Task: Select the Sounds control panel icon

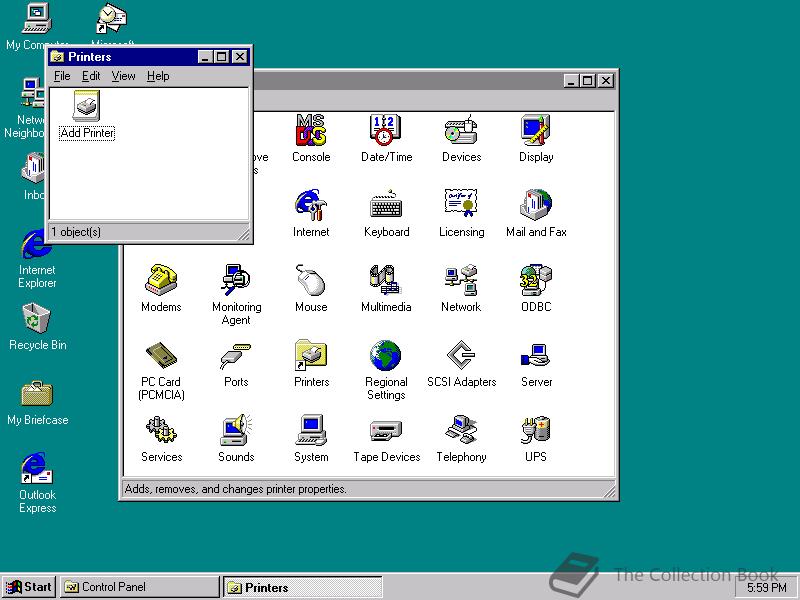Action: (x=236, y=430)
